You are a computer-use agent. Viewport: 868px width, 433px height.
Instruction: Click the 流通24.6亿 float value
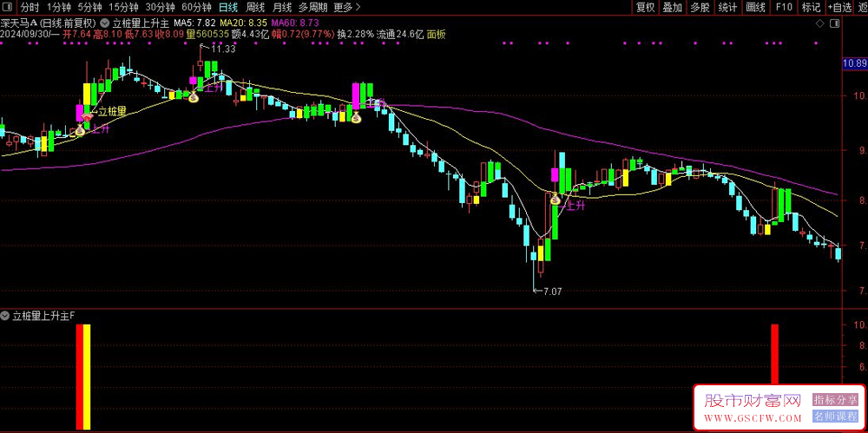400,35
